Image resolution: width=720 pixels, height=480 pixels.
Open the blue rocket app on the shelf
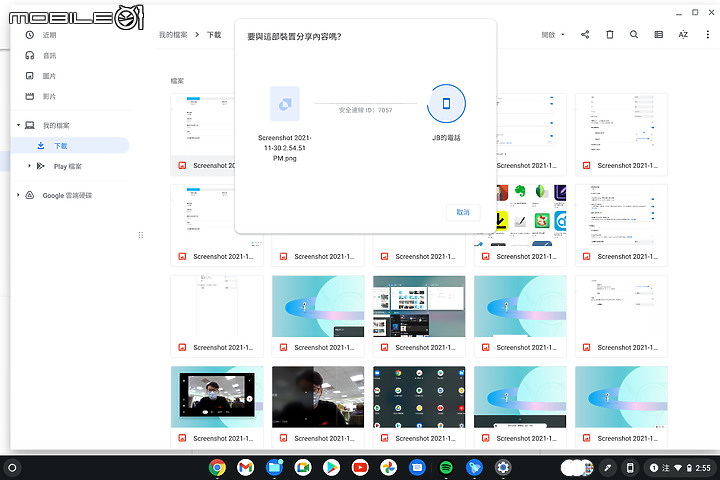pyautogui.click(x=474, y=468)
